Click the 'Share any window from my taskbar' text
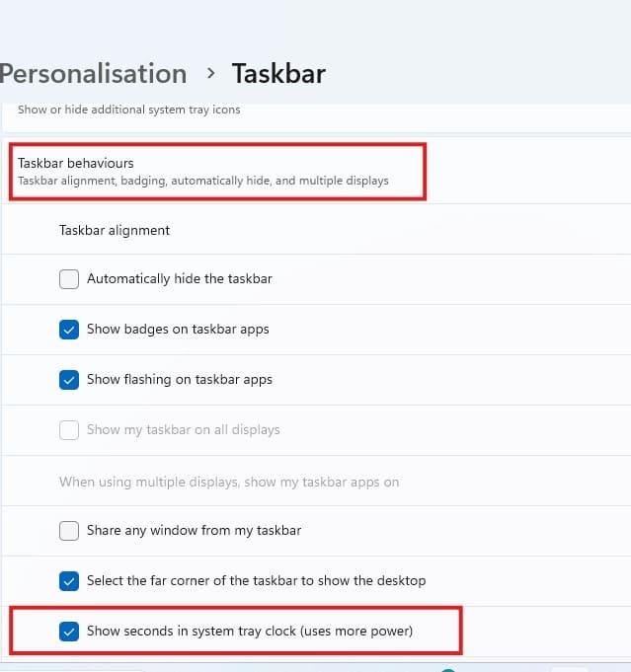This screenshot has height=672, width=631. click(x=195, y=531)
